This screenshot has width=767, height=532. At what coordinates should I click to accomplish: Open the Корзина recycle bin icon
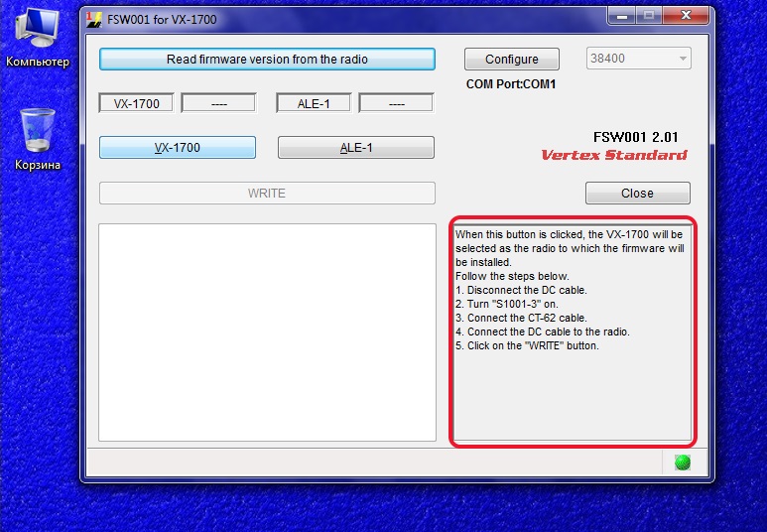[37, 140]
